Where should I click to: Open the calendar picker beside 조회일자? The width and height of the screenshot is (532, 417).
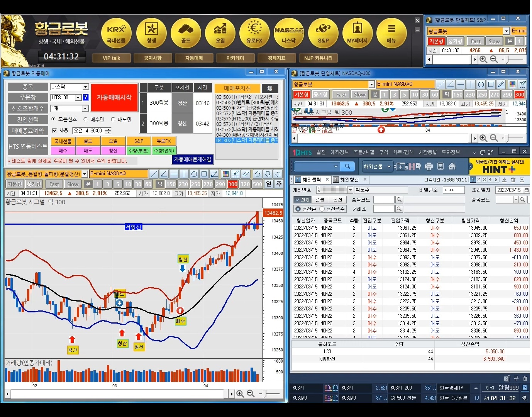[527, 190]
